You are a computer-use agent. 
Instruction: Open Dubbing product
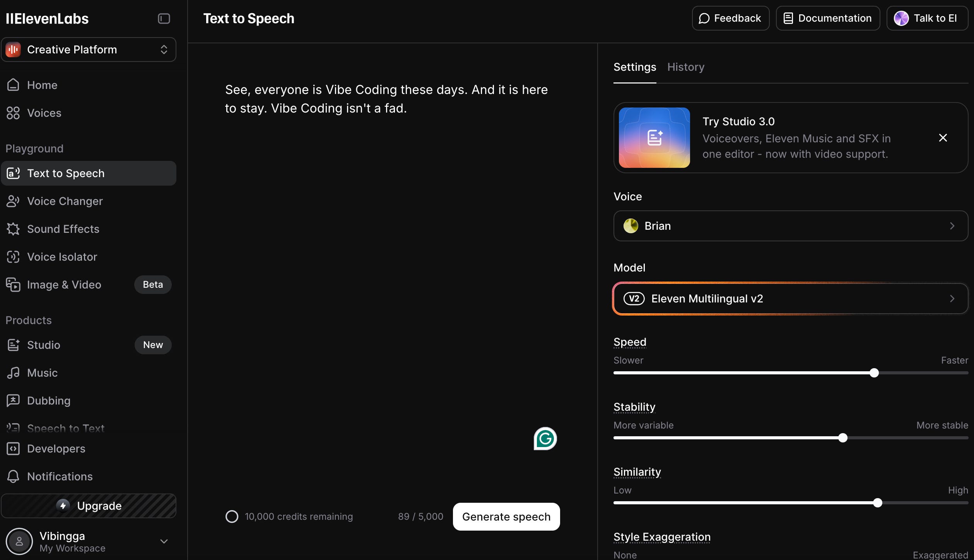pyautogui.click(x=49, y=401)
